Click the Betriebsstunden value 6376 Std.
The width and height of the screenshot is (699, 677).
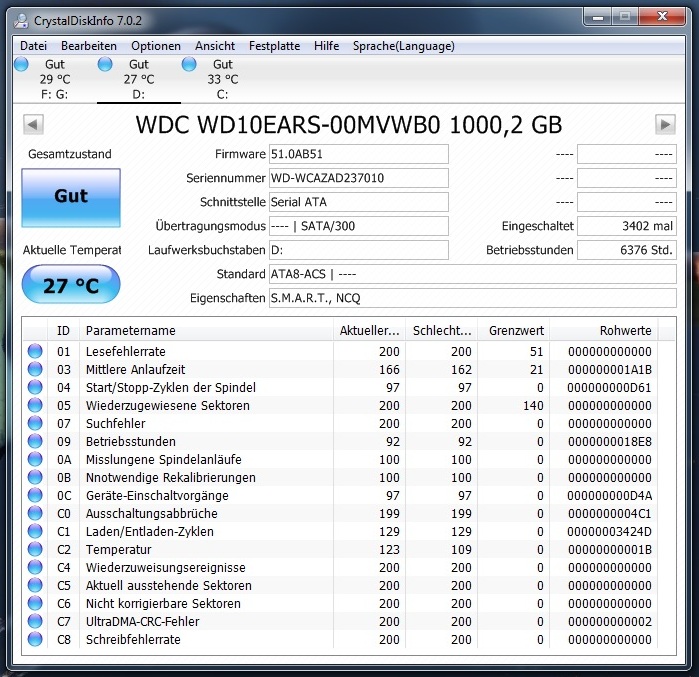point(627,250)
